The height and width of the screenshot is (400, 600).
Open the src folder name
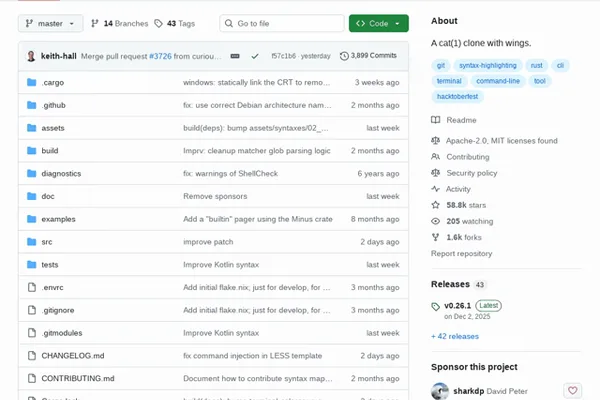47,242
